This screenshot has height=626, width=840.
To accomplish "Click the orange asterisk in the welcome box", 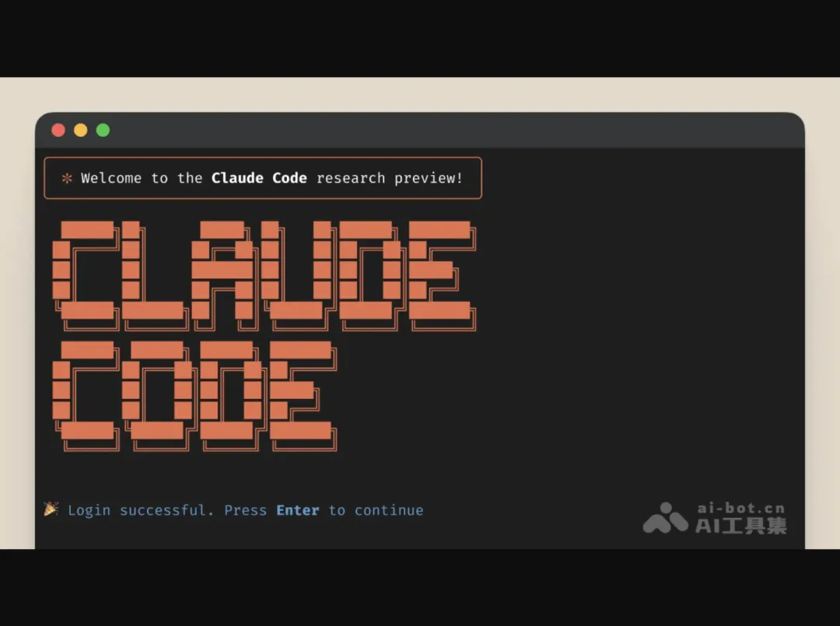I will click(67, 178).
